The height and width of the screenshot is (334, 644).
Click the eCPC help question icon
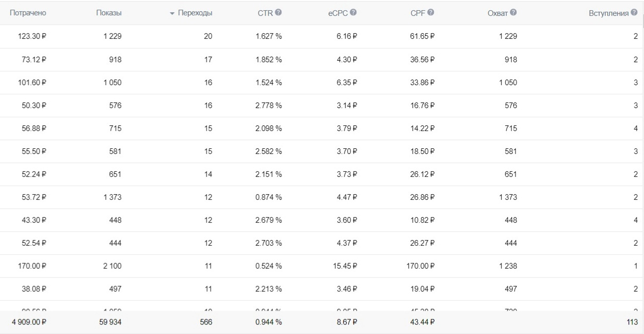point(353,13)
